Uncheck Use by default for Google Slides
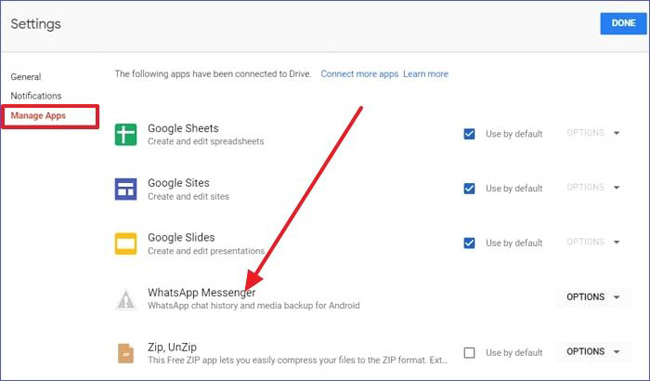The image size is (650, 381). [x=469, y=243]
